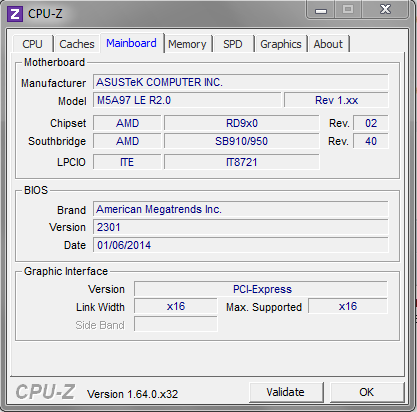Click the PCI-Express graphic interface version field
The image size is (417, 412).
261,289
